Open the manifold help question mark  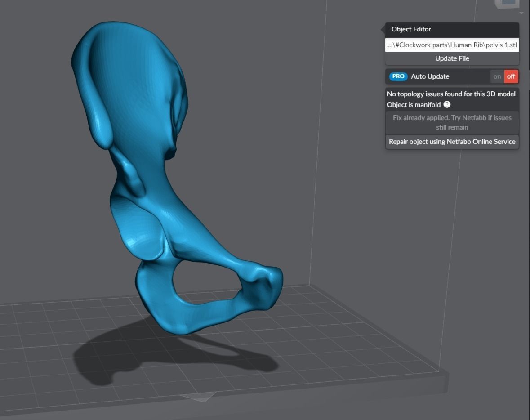(x=447, y=104)
